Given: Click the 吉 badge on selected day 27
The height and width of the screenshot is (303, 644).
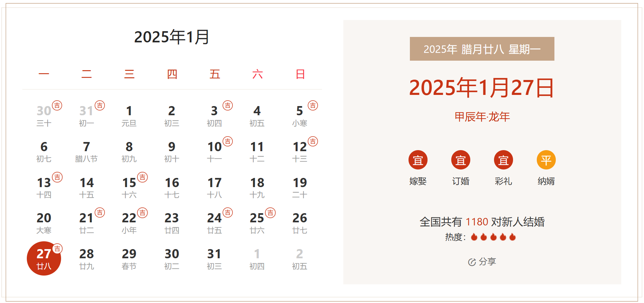Looking at the screenshot, I should [x=57, y=249].
